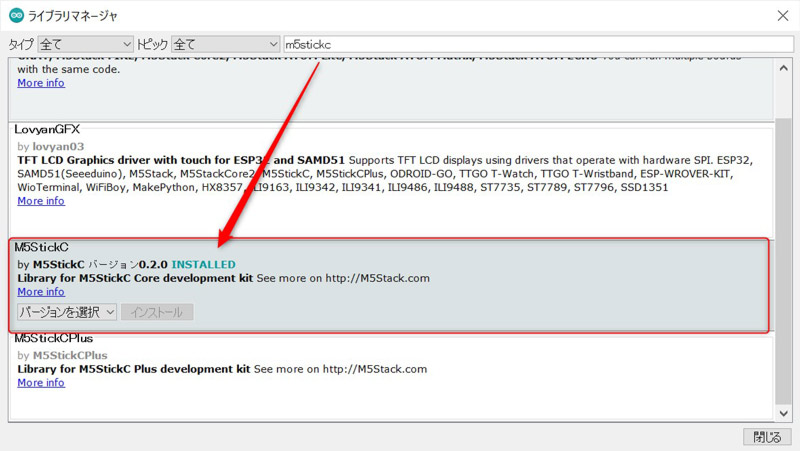Click the 'by lovyan03' author text
Viewport: 800px width, 451px height.
[x=51, y=146]
